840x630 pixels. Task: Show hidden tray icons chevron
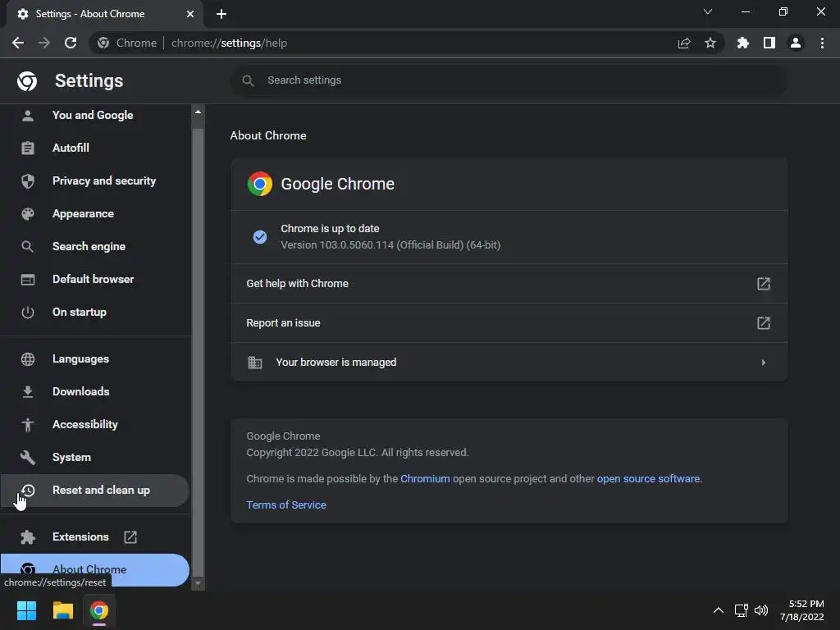[x=719, y=610]
